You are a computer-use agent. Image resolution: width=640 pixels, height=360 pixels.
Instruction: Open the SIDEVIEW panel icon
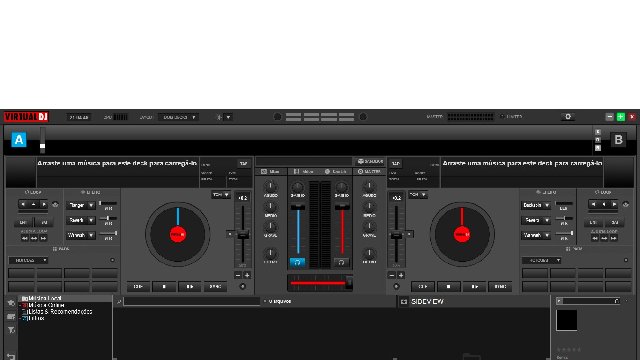point(404,302)
